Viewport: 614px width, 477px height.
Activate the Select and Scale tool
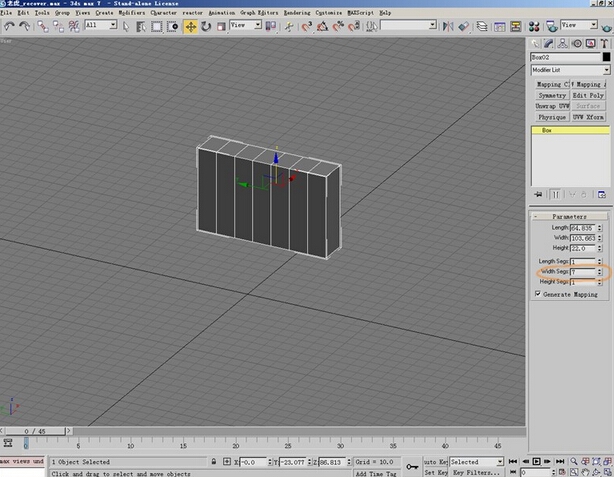click(x=221, y=26)
